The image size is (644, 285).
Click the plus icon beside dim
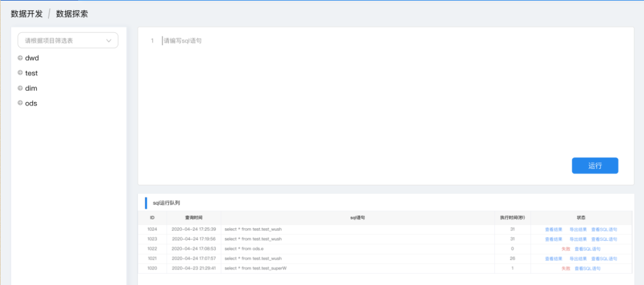(20, 88)
